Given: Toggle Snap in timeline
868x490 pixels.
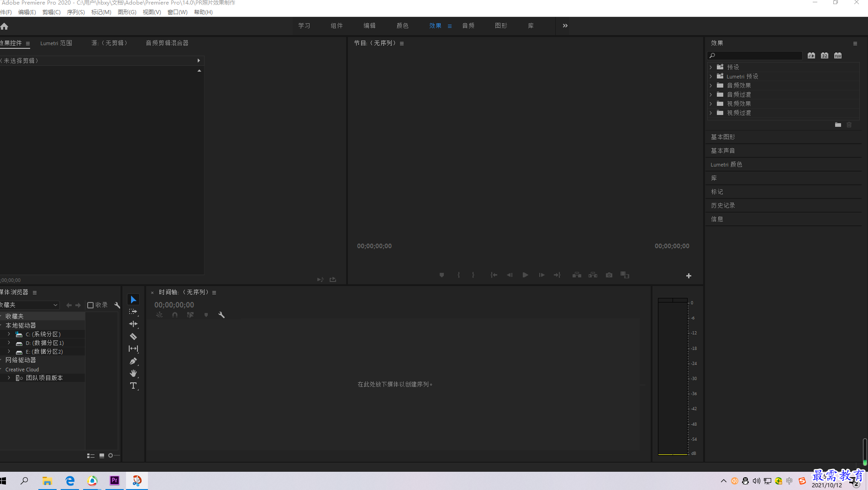Looking at the screenshot, I should (x=175, y=315).
